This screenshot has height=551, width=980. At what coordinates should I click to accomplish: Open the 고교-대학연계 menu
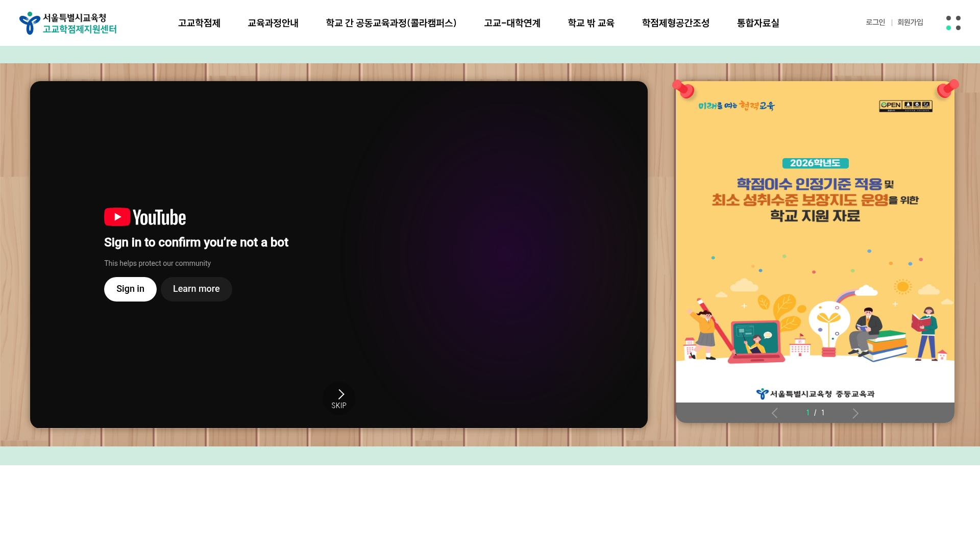(512, 23)
